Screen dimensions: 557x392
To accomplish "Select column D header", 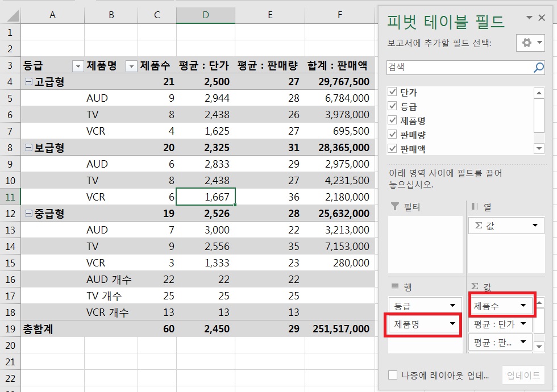I will coord(206,15).
